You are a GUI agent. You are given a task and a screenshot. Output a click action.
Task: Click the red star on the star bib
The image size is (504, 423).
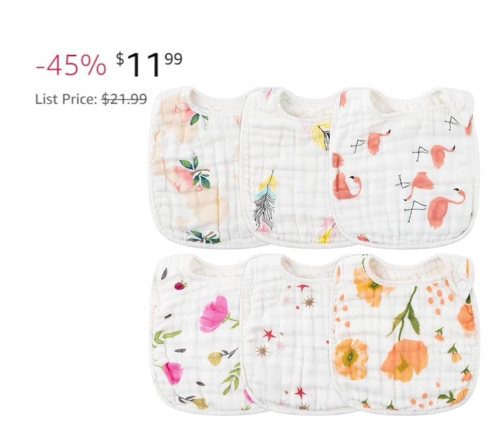(x=269, y=335)
